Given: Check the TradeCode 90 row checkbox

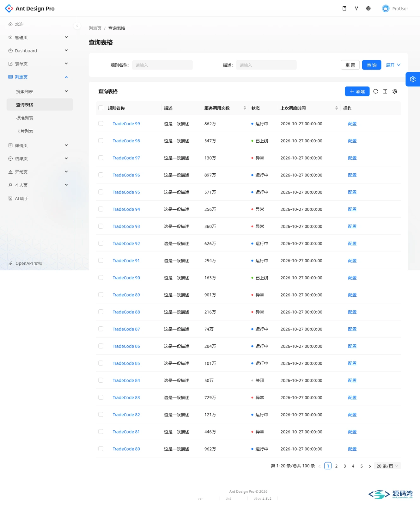Looking at the screenshot, I should (101, 277).
